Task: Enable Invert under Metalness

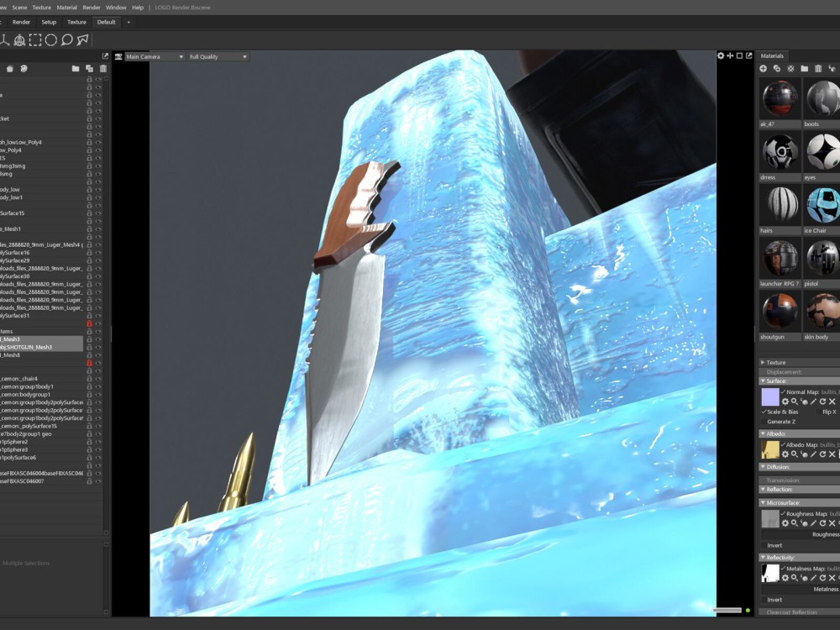Action: [764, 600]
